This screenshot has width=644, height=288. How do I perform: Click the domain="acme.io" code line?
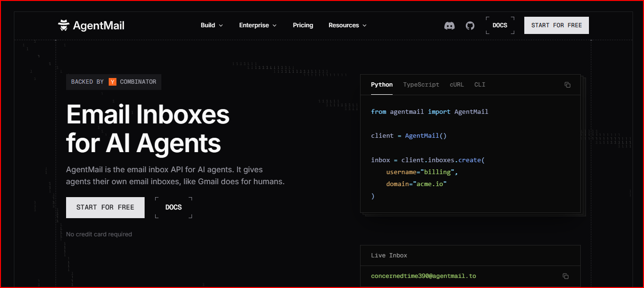[x=416, y=184]
